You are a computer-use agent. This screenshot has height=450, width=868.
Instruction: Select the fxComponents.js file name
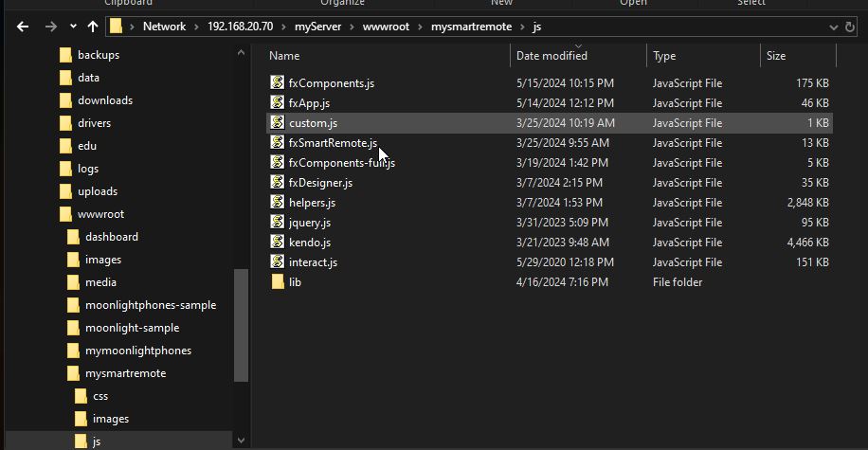[332, 83]
